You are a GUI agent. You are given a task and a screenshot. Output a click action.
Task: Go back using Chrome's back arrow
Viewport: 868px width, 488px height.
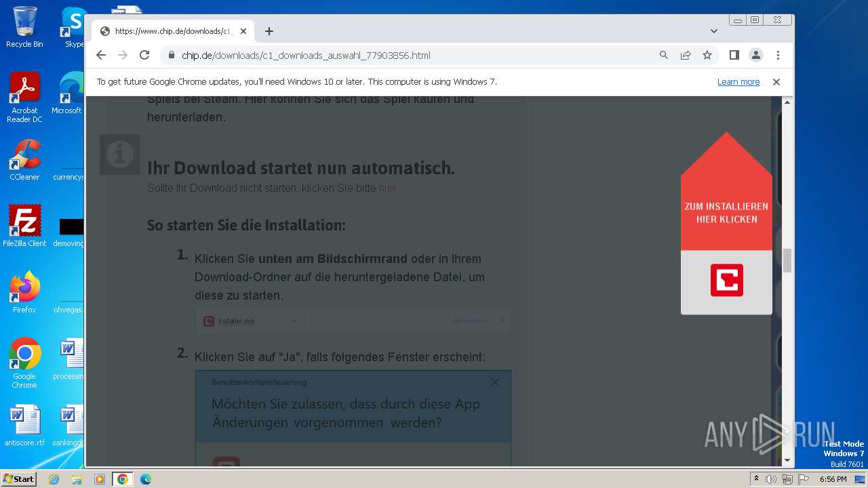click(101, 55)
